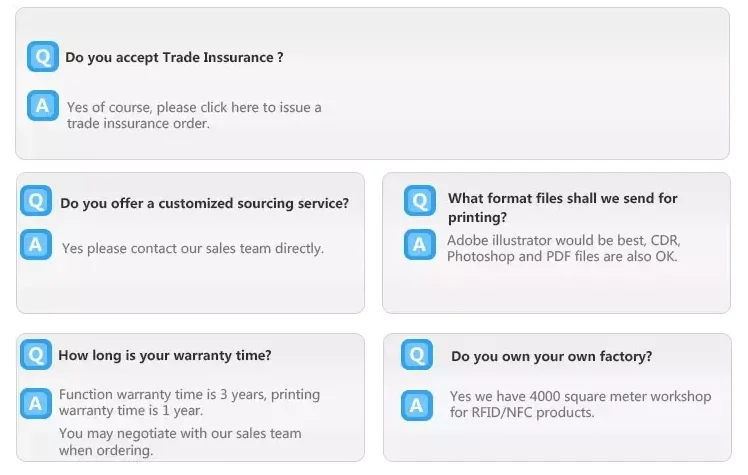Click the Q icon beside Trade Inssurance question

[42, 57]
